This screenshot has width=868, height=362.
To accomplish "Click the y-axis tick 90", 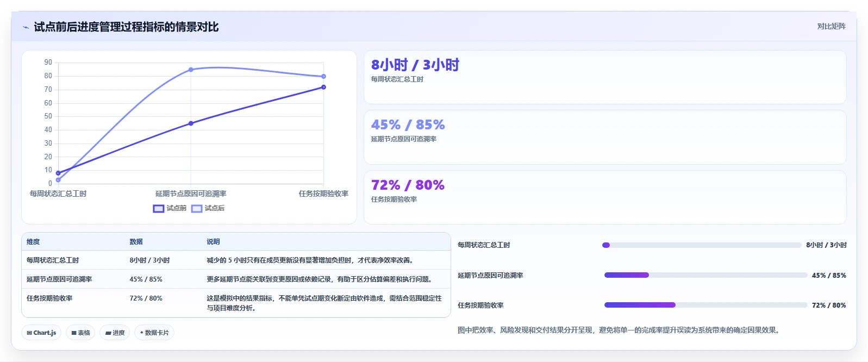I will (x=48, y=63).
